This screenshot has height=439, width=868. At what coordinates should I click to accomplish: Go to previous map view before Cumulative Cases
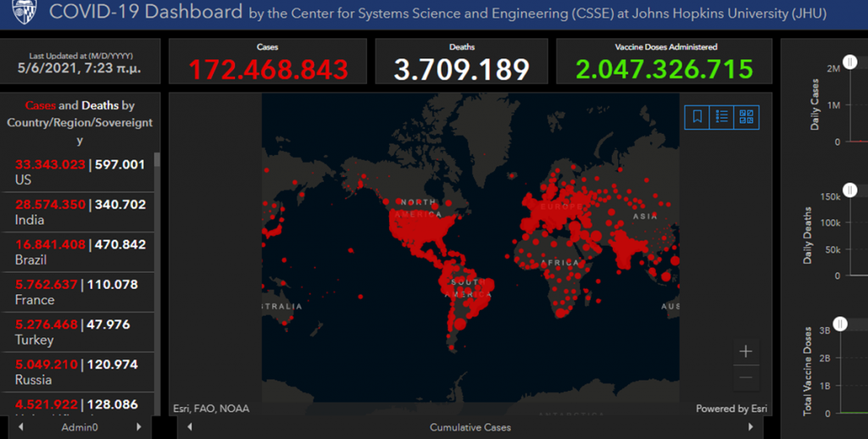click(x=188, y=427)
